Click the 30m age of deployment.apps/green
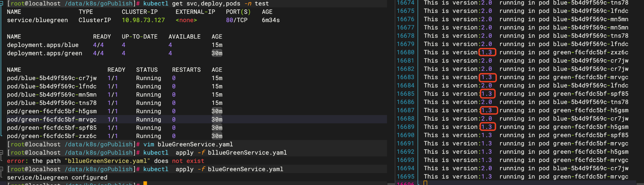 (x=217, y=53)
